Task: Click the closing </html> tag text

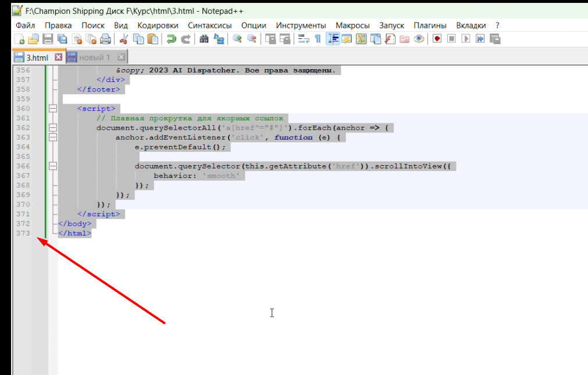Action: (x=74, y=233)
